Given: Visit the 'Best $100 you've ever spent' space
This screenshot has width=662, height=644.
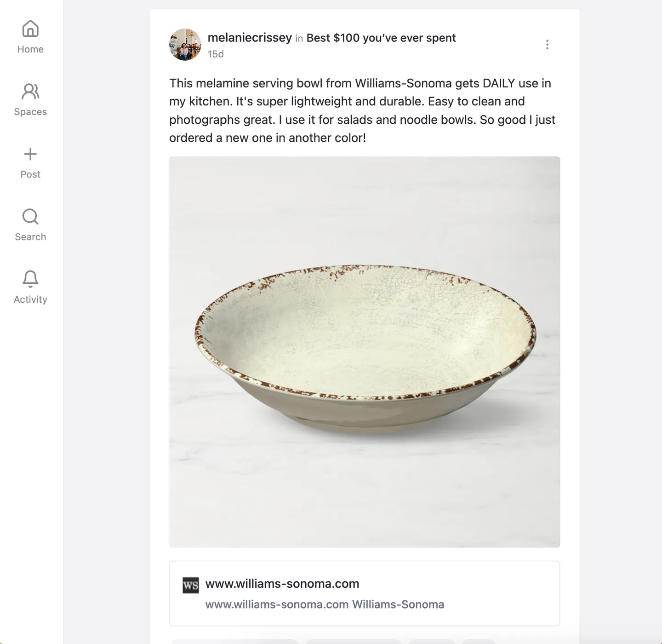Looking at the screenshot, I should pos(380,38).
